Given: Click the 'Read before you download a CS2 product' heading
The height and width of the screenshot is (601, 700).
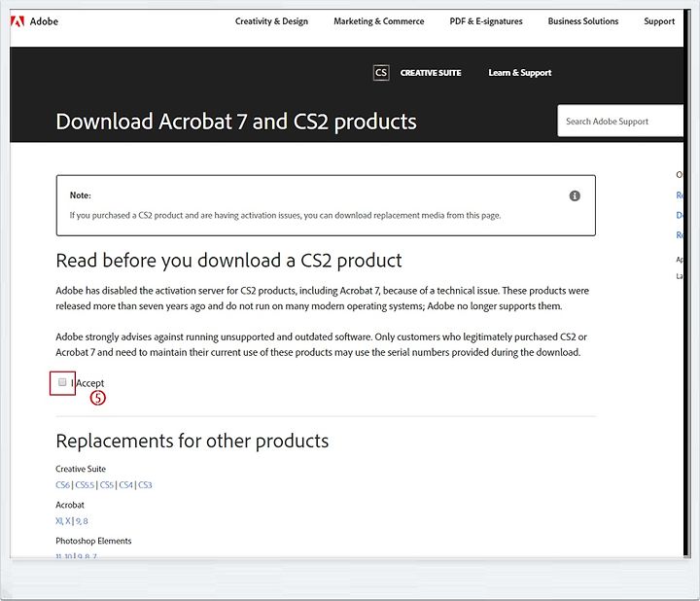Looking at the screenshot, I should pyautogui.click(x=228, y=261).
